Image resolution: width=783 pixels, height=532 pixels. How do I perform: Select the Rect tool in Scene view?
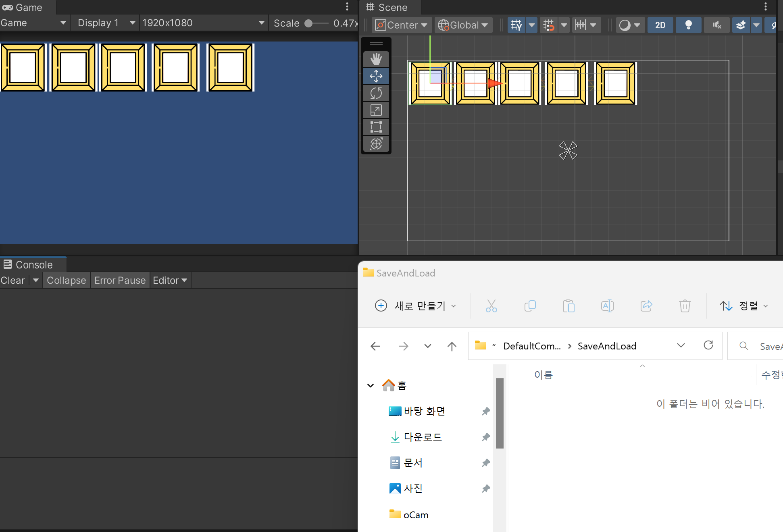(376, 127)
